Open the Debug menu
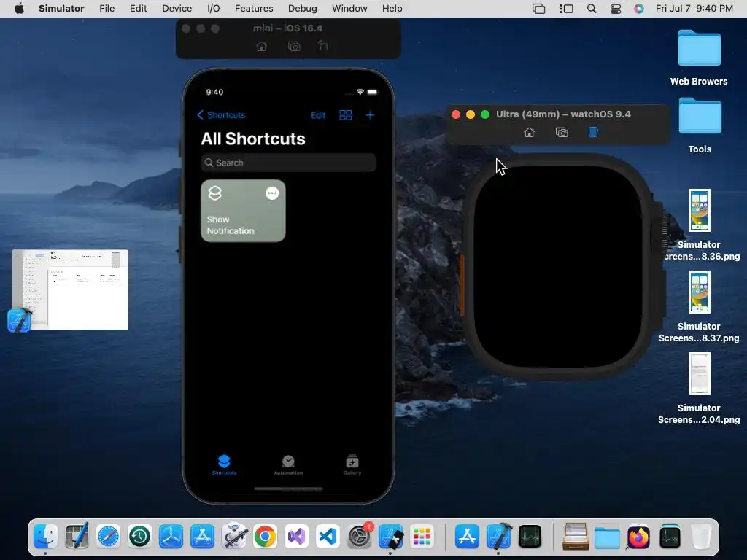Screen dimensions: 747x560 click(x=303, y=9)
